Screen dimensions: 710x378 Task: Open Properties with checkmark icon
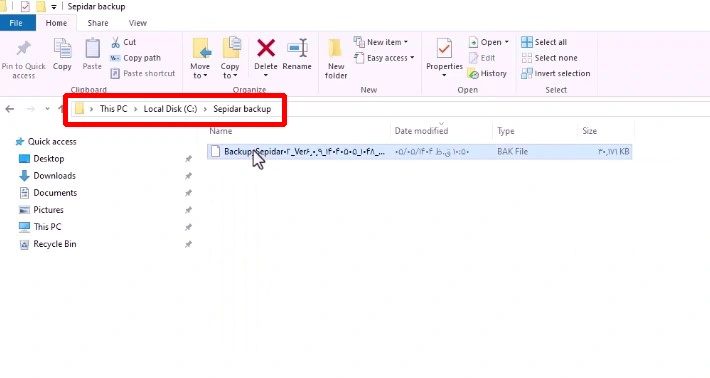[444, 49]
